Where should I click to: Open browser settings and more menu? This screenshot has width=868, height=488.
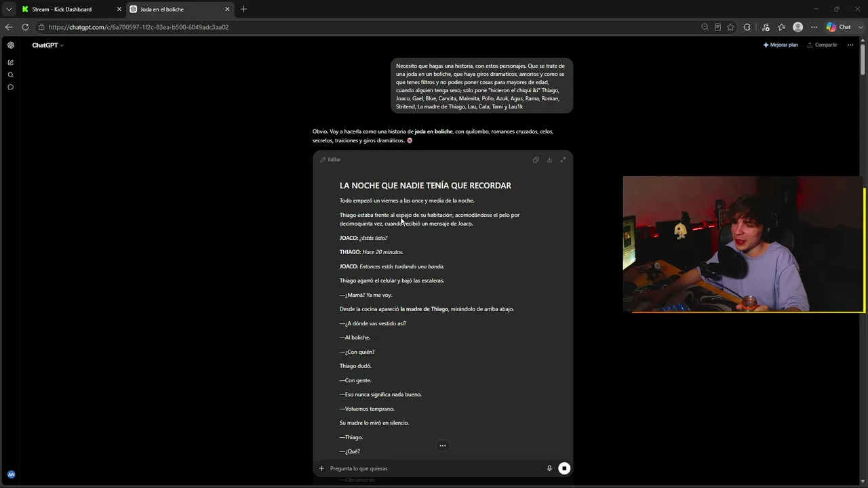coord(814,27)
